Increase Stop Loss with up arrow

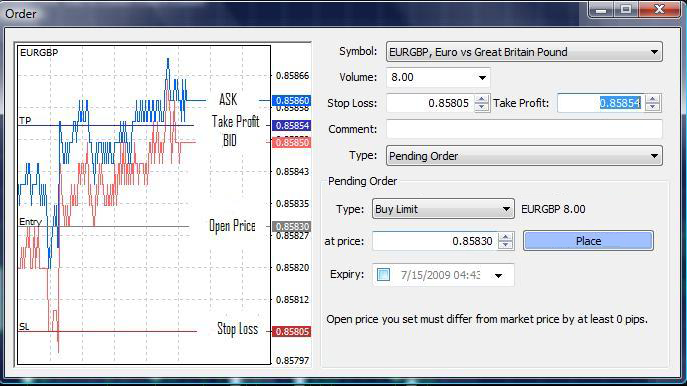point(482,99)
